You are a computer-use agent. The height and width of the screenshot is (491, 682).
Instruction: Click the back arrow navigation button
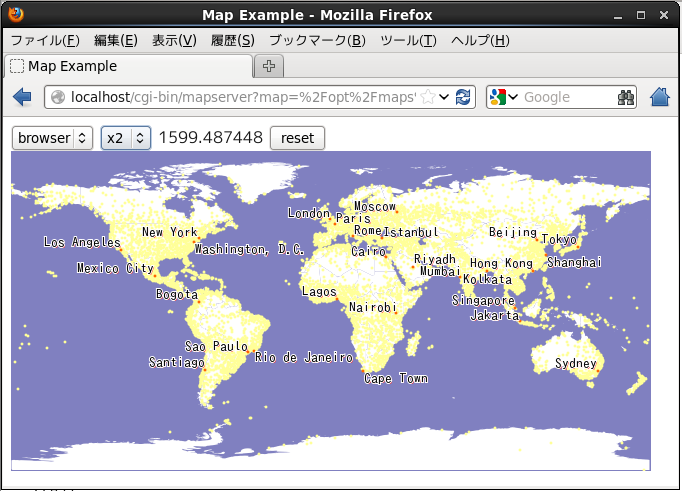(22, 97)
